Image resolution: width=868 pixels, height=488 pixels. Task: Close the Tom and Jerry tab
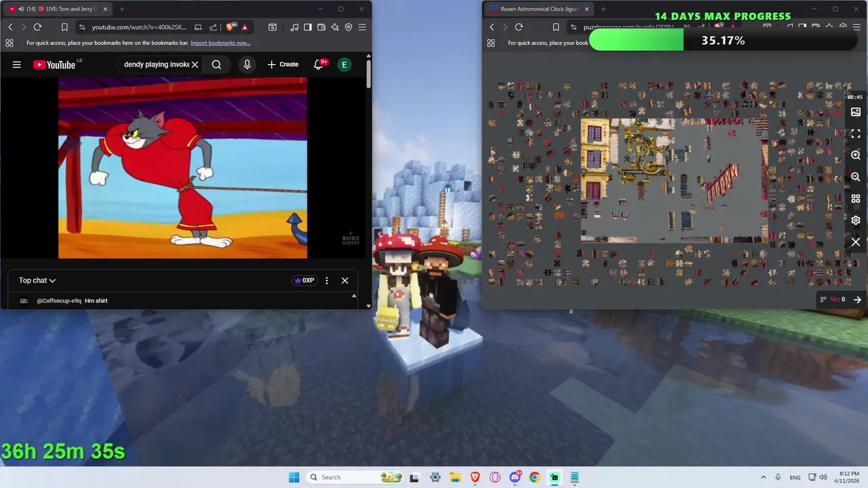click(104, 9)
